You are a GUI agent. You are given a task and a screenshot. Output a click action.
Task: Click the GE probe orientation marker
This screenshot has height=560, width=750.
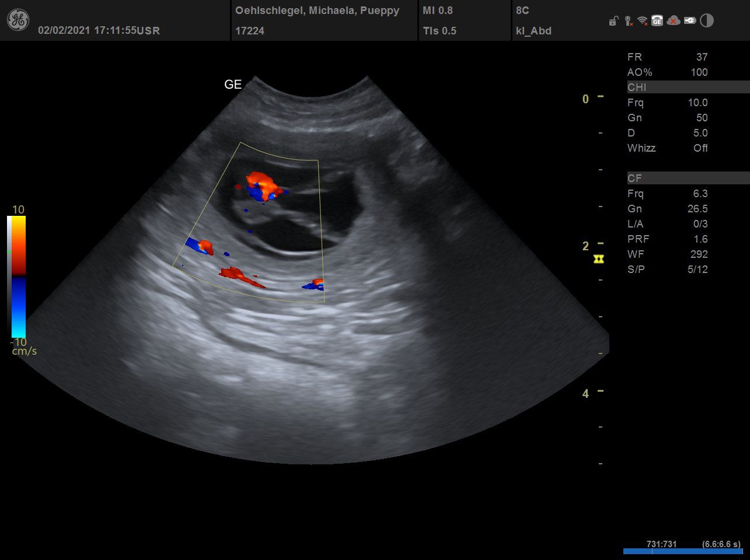[x=233, y=85]
